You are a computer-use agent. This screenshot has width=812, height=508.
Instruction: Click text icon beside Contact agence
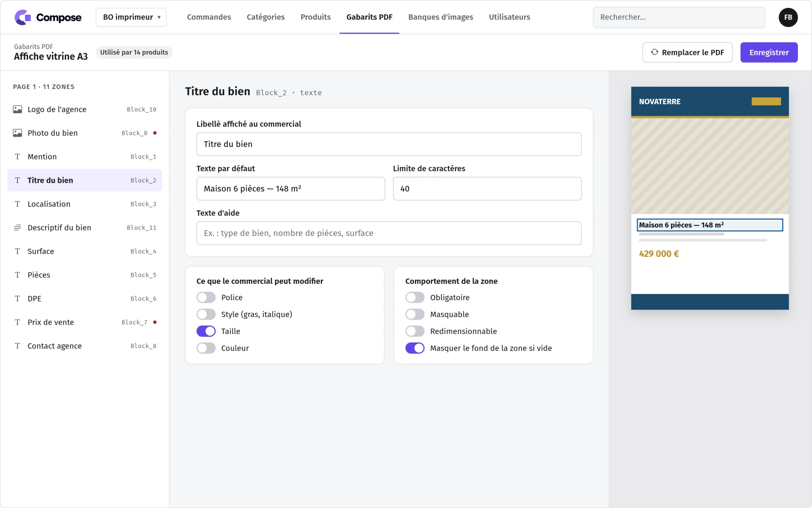coord(17,346)
